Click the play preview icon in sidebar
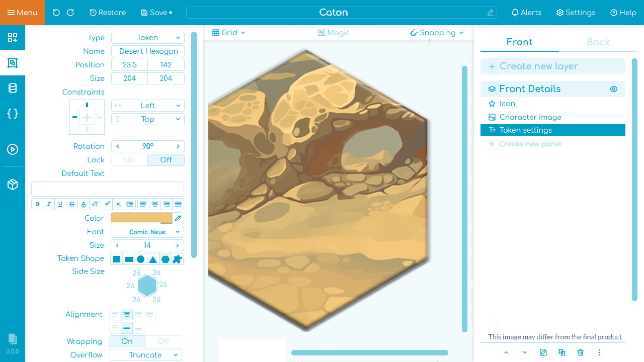This screenshot has height=362, width=644. coord(13,149)
